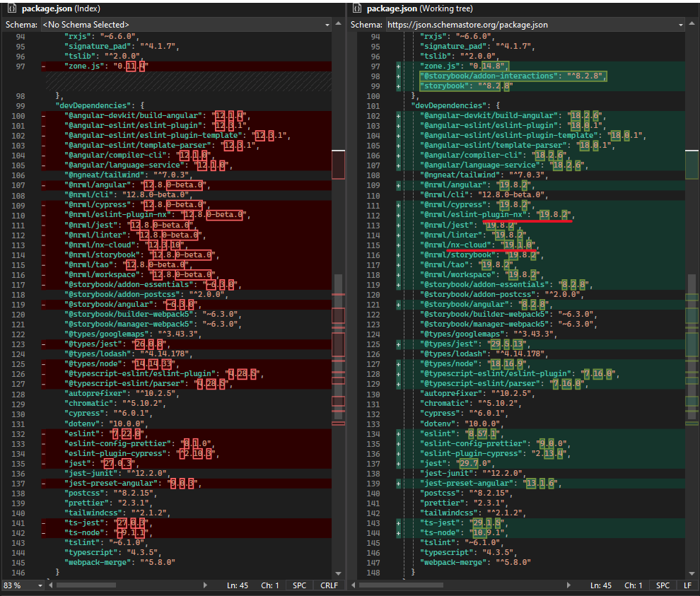Viewport: 700px width, 596px height.
Task: Click plus marker beside @angular-devkit/build-angular in Working tree
Action: (x=398, y=116)
